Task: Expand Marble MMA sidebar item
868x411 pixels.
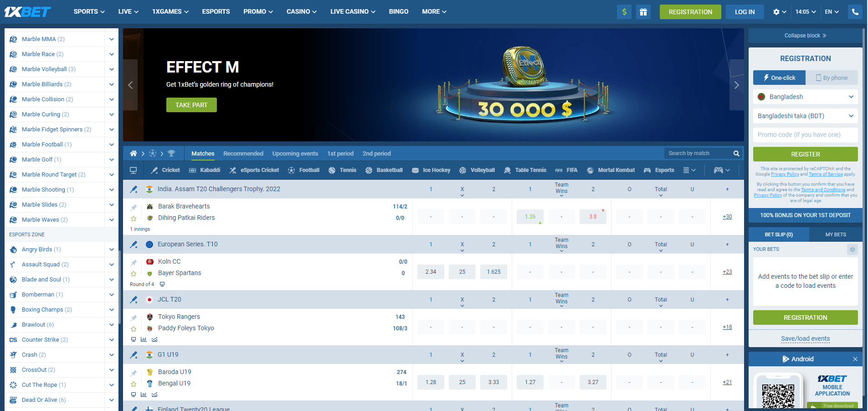Action: click(x=112, y=39)
